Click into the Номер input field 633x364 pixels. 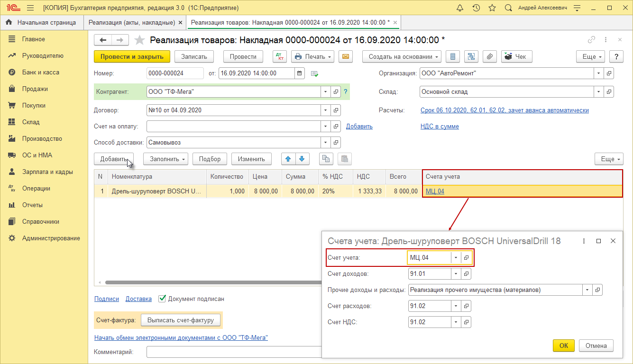174,73
